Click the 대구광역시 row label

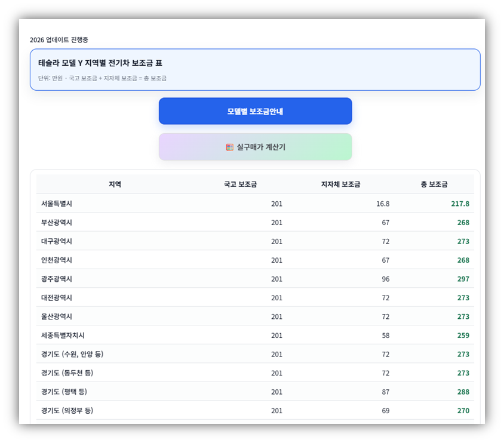tap(57, 241)
